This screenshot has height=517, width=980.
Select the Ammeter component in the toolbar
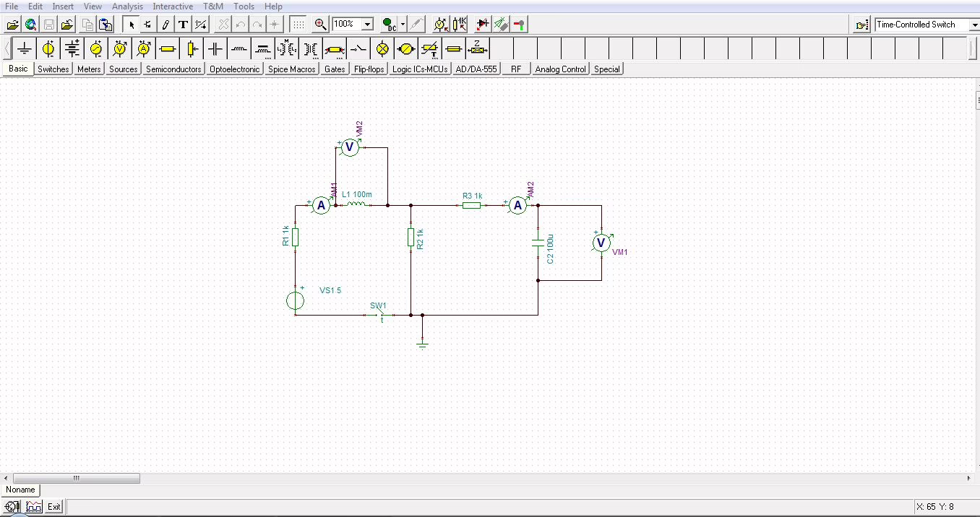tap(144, 49)
